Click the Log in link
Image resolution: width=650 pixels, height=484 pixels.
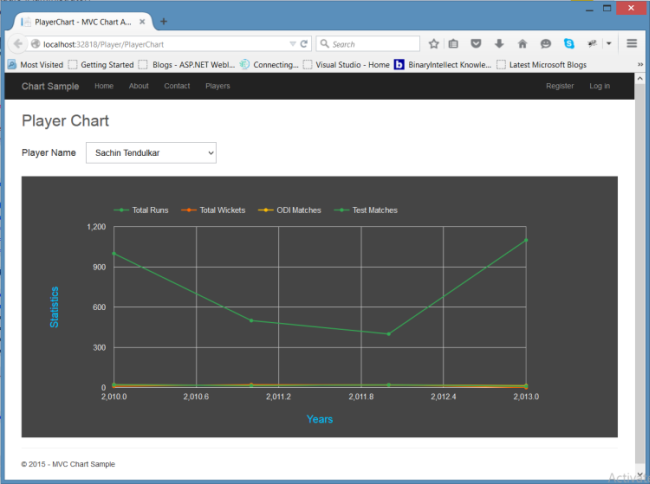(599, 86)
